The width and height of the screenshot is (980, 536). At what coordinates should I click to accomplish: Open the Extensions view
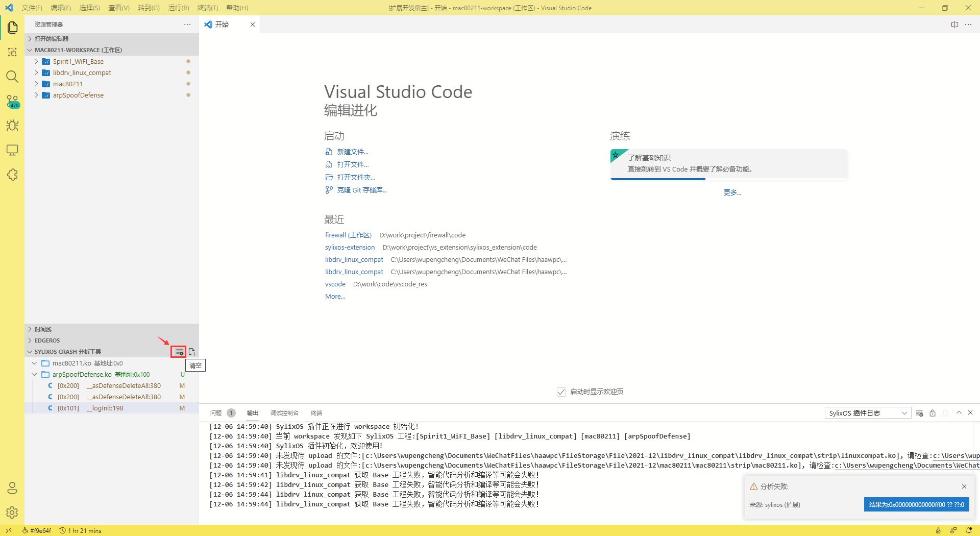(x=12, y=175)
